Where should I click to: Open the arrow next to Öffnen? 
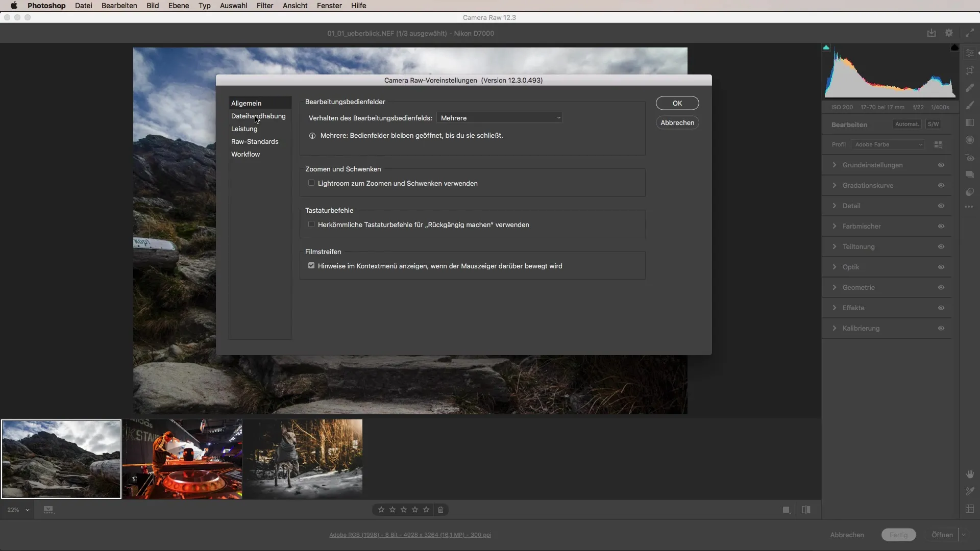(x=964, y=535)
